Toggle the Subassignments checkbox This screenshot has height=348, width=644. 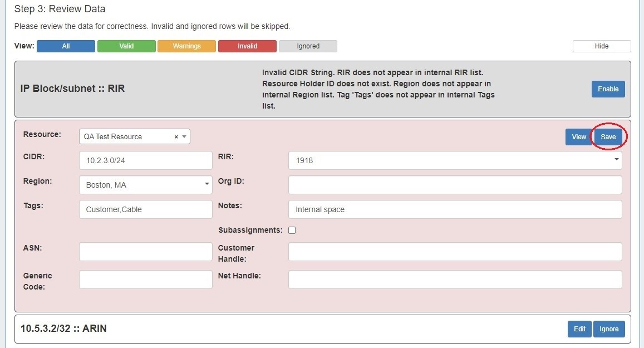click(292, 231)
